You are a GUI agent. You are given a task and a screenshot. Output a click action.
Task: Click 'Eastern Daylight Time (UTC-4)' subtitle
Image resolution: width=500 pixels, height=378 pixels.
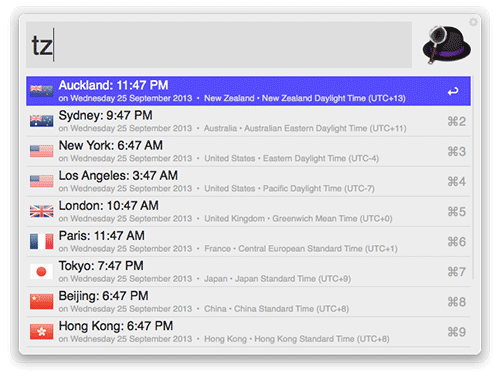click(321, 158)
